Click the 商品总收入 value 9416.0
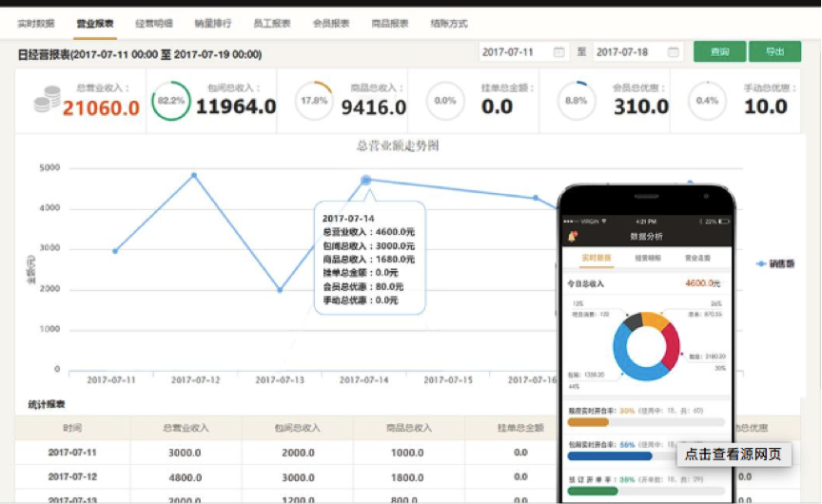The width and height of the screenshot is (822, 504). (x=374, y=107)
